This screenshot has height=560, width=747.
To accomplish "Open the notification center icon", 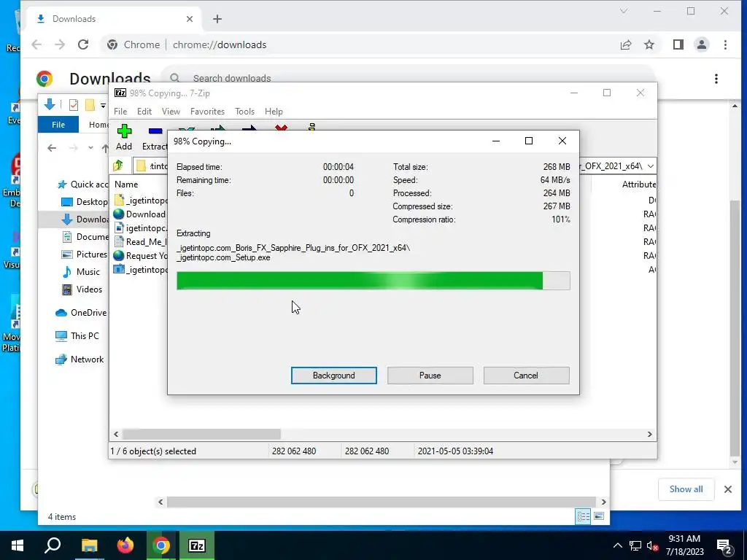I will point(724,546).
